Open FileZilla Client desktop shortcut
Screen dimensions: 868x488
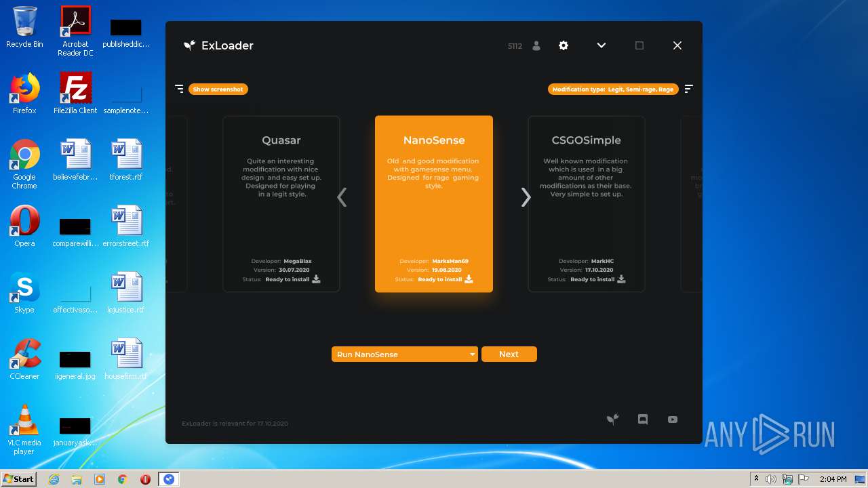pyautogui.click(x=75, y=94)
